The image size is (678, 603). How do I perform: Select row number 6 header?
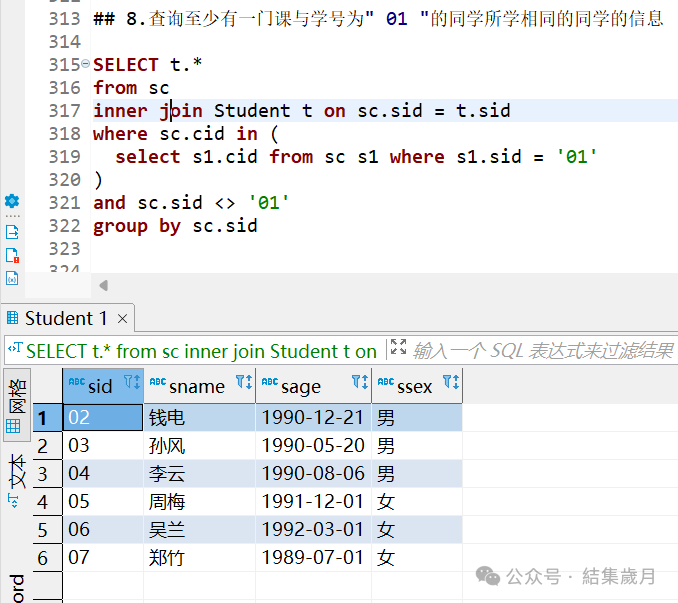click(48, 558)
